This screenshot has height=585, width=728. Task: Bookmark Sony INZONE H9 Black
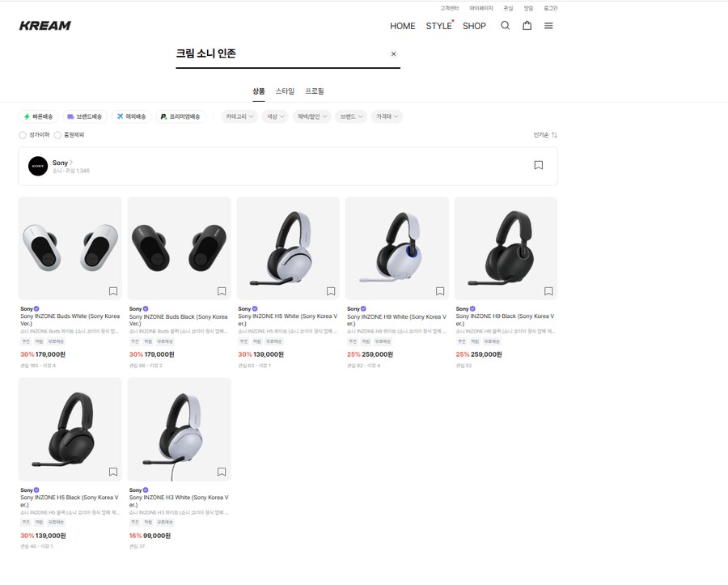tap(548, 291)
